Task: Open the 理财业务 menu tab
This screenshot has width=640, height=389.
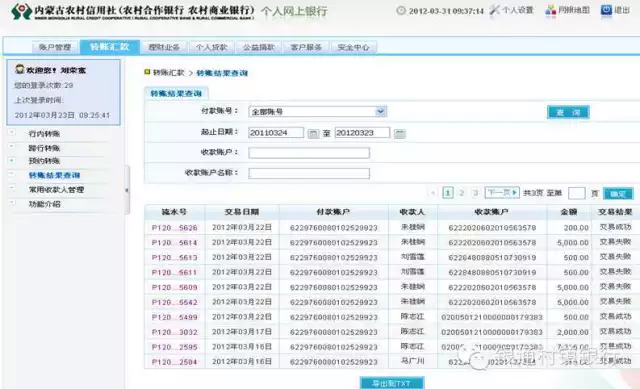Action: [x=164, y=47]
